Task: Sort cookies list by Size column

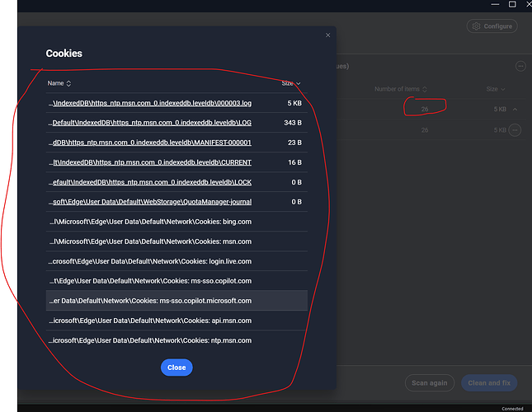Action: point(291,83)
